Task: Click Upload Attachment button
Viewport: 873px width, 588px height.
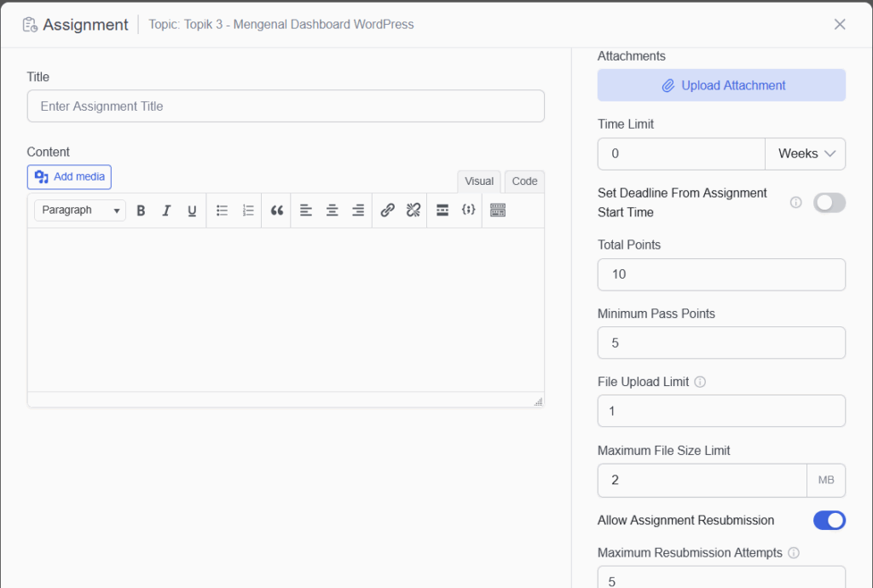Action: [x=721, y=85]
